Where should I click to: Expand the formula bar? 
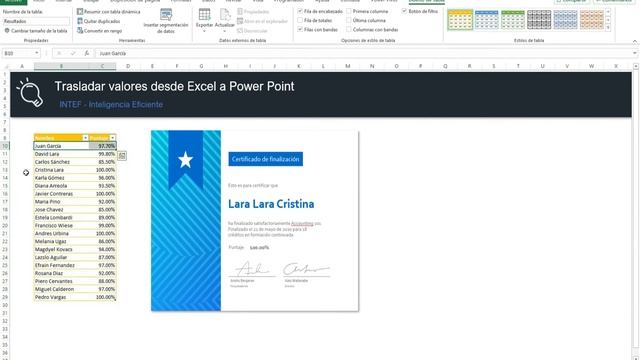click(x=635, y=53)
